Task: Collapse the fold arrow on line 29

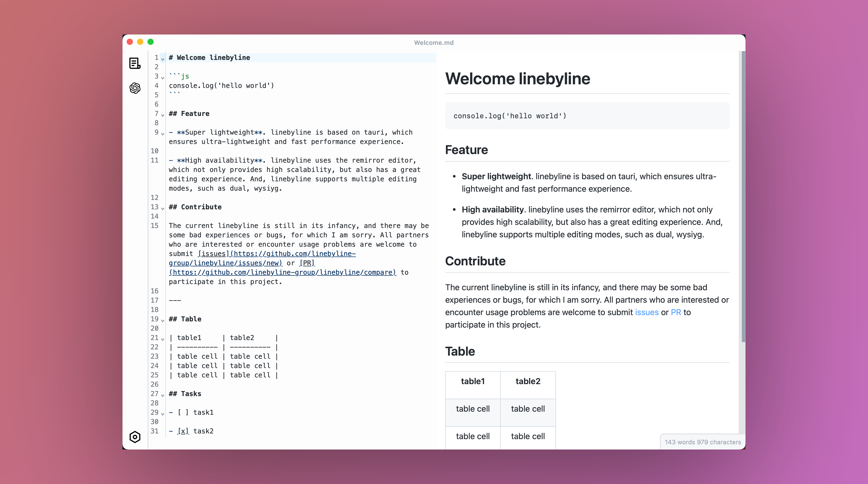Action: tap(163, 414)
